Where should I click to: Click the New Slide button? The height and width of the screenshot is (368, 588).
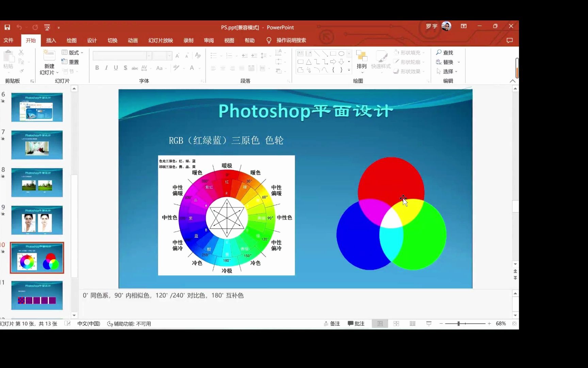49,62
